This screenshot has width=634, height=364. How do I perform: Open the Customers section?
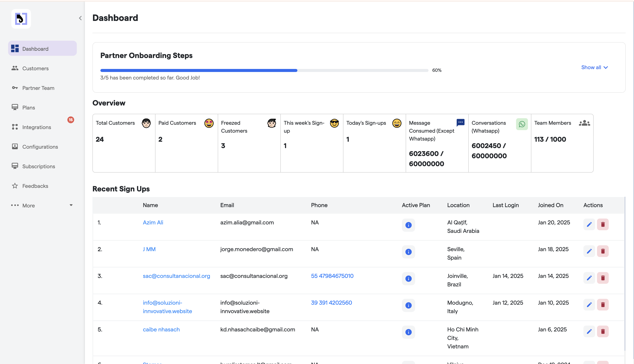click(35, 68)
